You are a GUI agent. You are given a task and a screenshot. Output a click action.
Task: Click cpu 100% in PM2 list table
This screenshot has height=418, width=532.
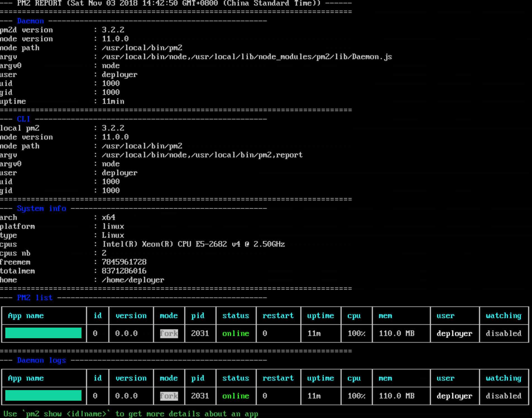(x=356, y=333)
